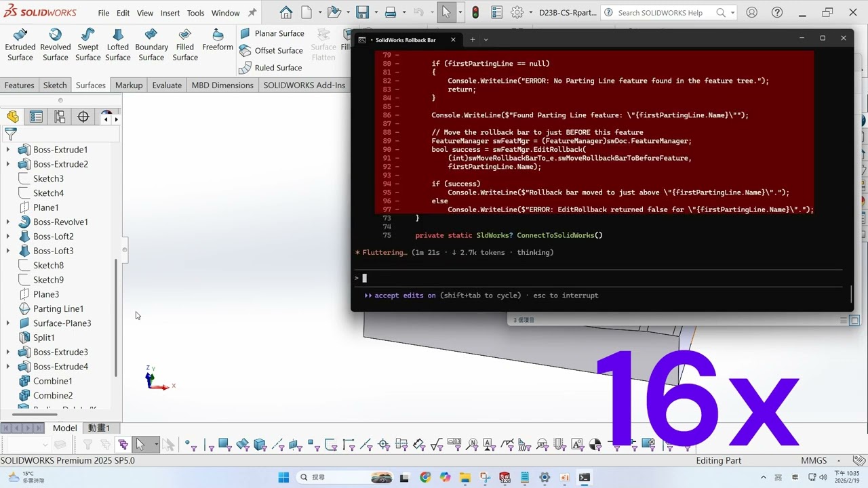
Task: Expand the Boss-Revolve1 feature
Action: click(x=8, y=222)
